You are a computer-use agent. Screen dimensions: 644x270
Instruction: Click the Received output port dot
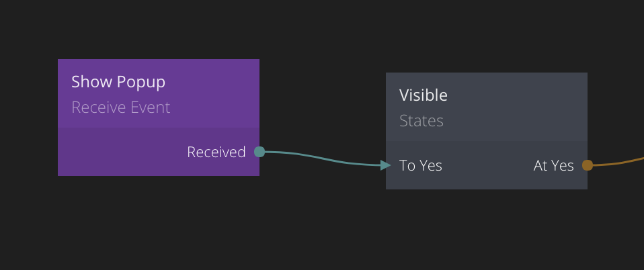pyautogui.click(x=259, y=152)
